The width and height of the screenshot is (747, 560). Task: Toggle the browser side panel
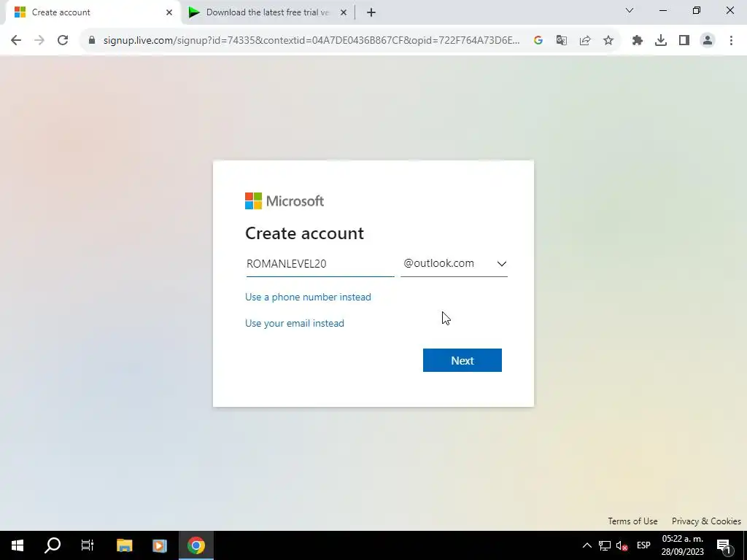(x=684, y=41)
